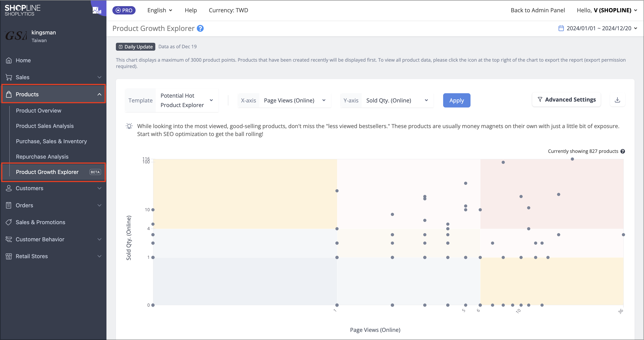
Task: Open Repurchase Analysis submenu item
Action: 42,156
